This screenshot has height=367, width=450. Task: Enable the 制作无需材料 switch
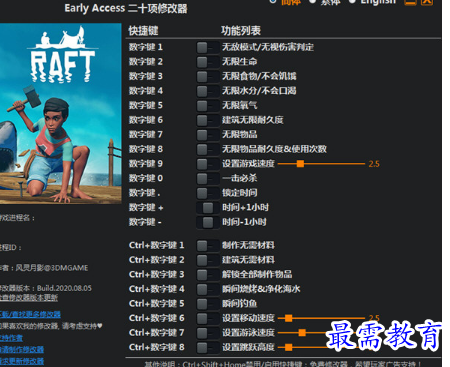coord(207,246)
